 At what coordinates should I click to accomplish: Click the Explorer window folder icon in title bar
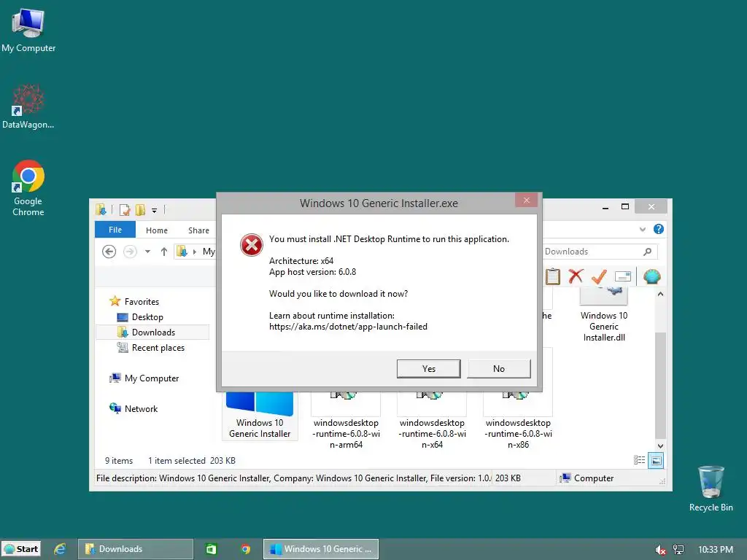click(101, 209)
